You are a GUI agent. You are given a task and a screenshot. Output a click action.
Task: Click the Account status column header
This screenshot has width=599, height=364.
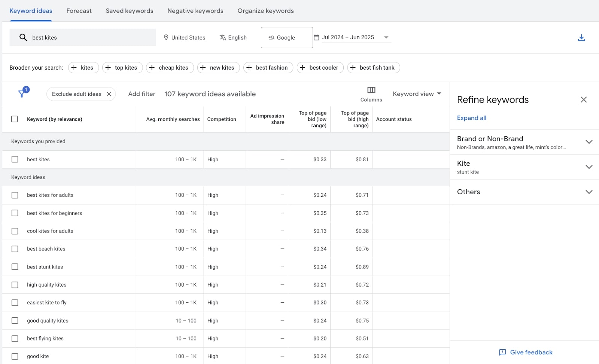pos(394,119)
